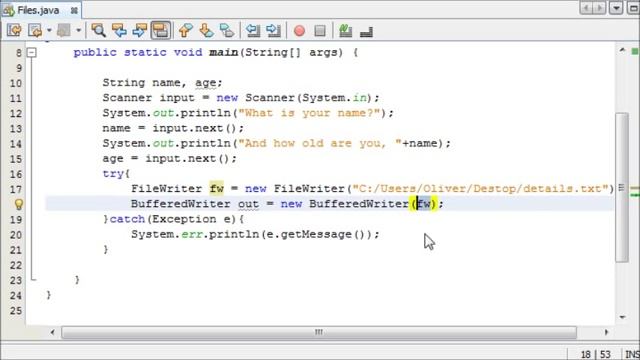The image size is (640, 360).
Task: Click horizontal scrollbar left arrow
Action: 52,332
